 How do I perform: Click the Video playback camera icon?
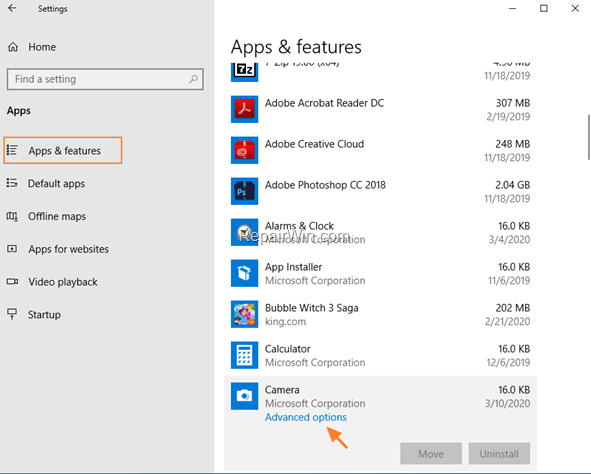tap(12, 281)
